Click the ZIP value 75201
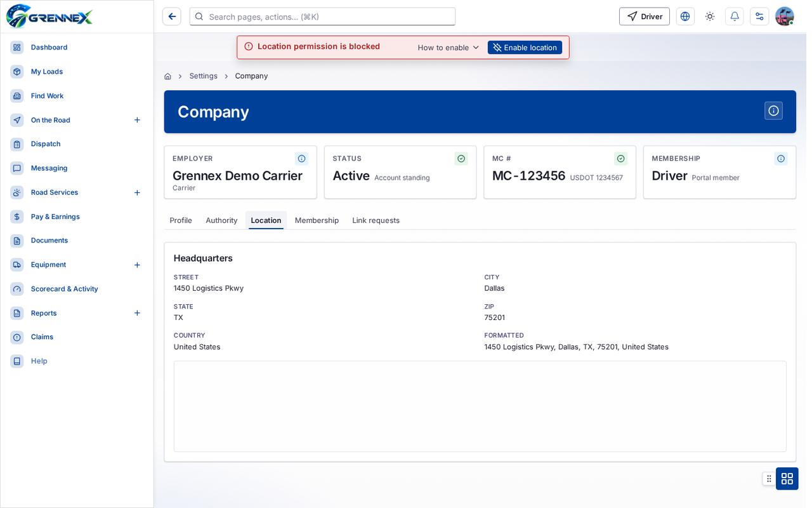 click(x=495, y=317)
